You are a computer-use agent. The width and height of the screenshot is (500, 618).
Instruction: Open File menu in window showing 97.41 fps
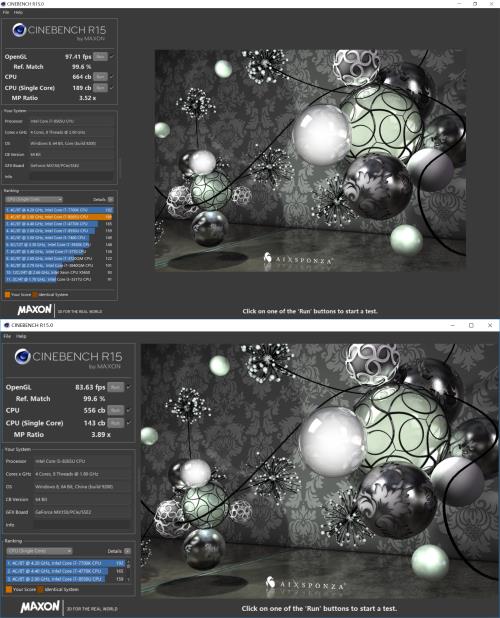[6, 13]
